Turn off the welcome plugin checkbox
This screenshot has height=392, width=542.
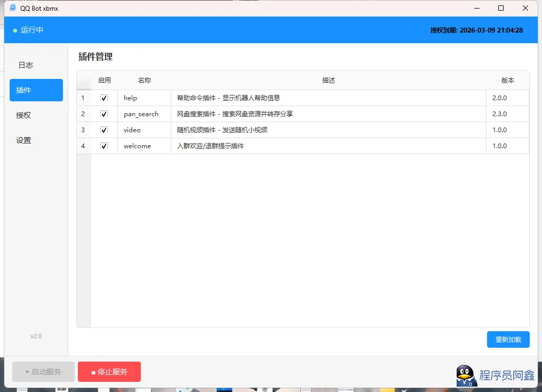coord(104,146)
